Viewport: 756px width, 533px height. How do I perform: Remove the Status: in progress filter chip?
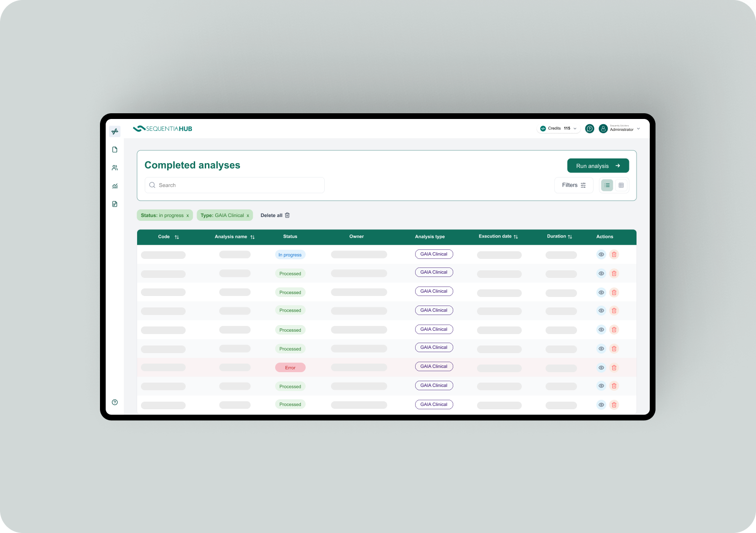coord(188,216)
